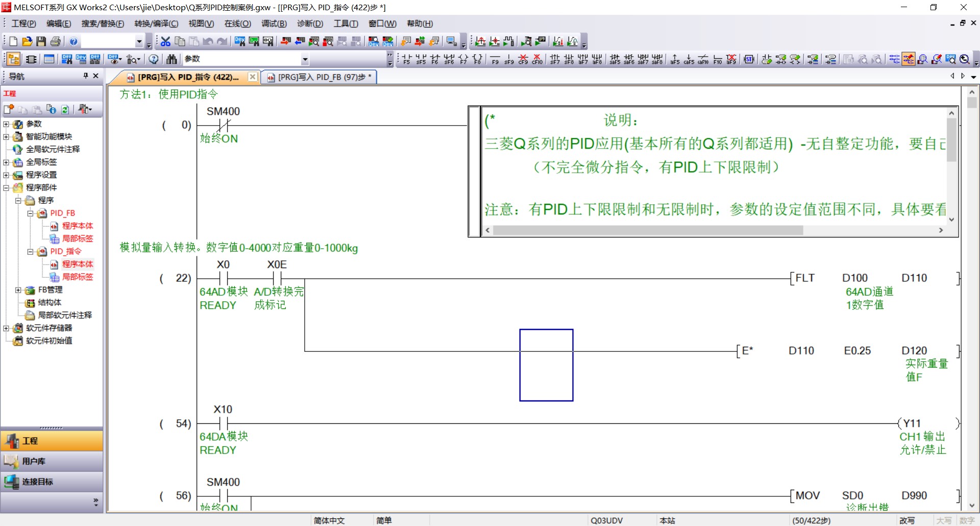Click the comment box horizontal scrollbar
This screenshot has width=980, height=526.
[x=648, y=230]
